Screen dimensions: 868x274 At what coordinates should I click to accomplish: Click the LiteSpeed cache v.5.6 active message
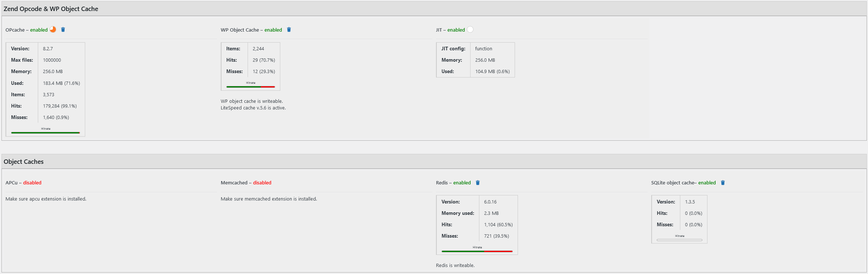(x=253, y=108)
